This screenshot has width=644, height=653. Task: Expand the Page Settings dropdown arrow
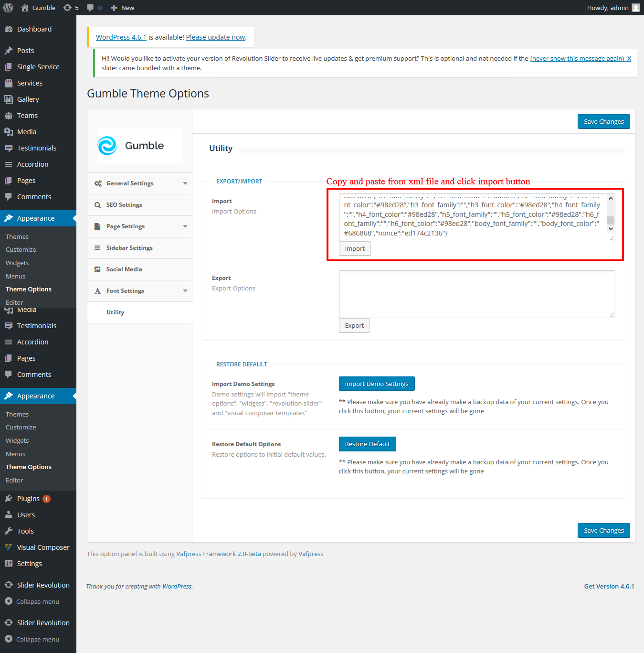point(185,226)
